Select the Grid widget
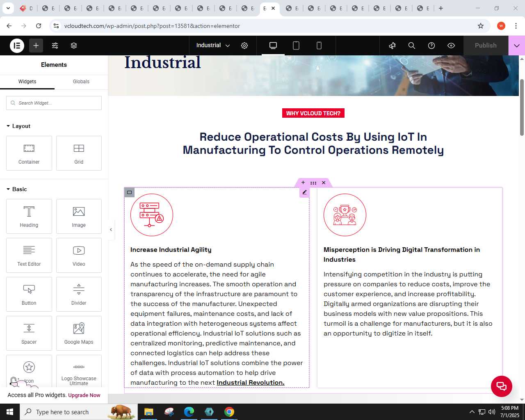The height and width of the screenshot is (420, 525). tap(79, 153)
